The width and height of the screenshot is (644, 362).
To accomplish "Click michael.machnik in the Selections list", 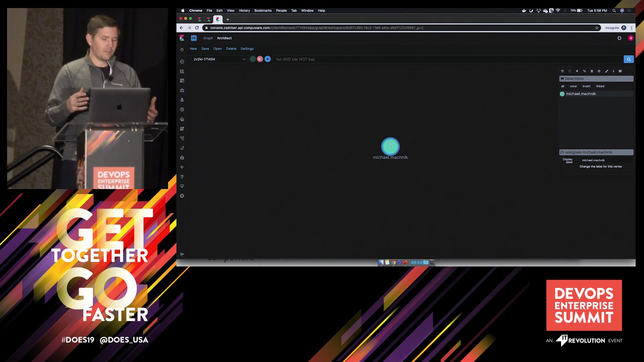I will click(581, 94).
